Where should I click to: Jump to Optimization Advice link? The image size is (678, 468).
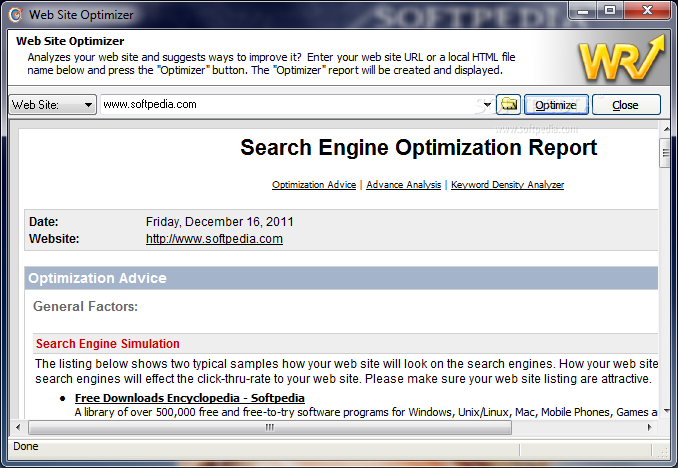314,185
